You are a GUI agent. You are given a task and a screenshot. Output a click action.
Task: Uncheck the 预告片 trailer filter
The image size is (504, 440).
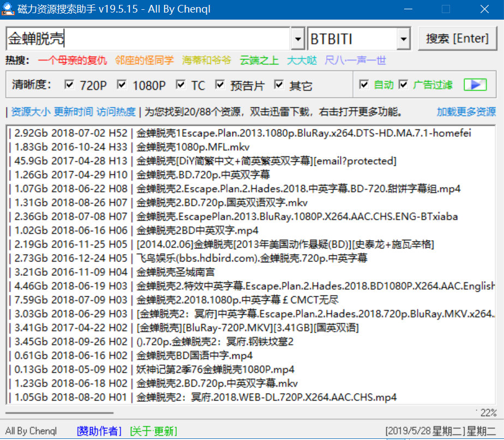coord(220,85)
